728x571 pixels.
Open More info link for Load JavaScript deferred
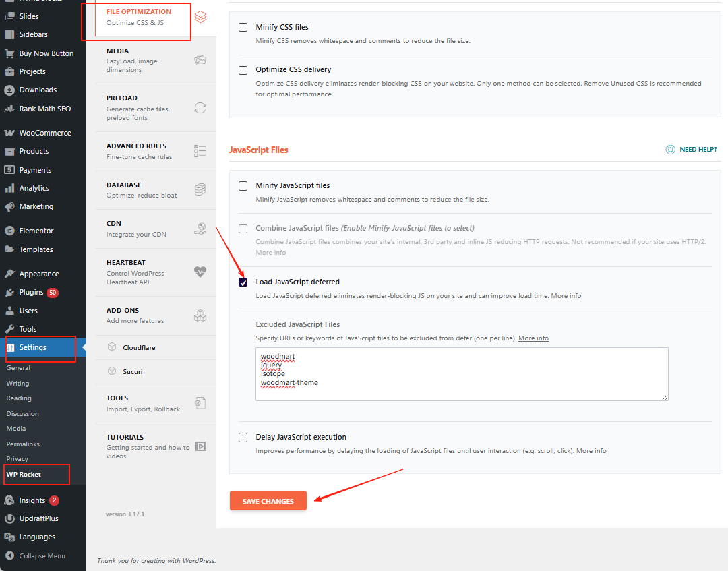coord(566,296)
